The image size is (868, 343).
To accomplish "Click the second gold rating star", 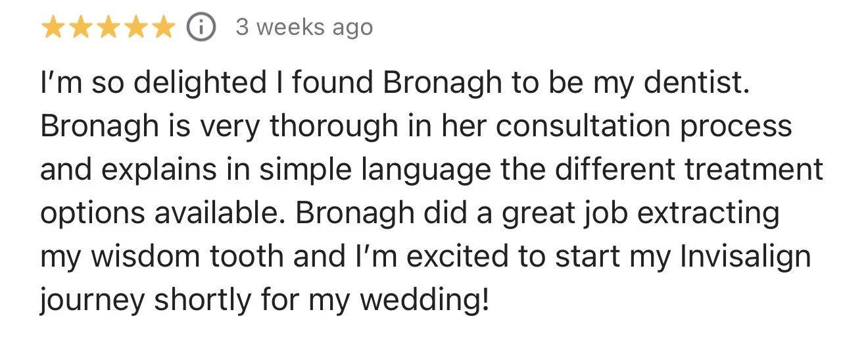I will point(81,28).
